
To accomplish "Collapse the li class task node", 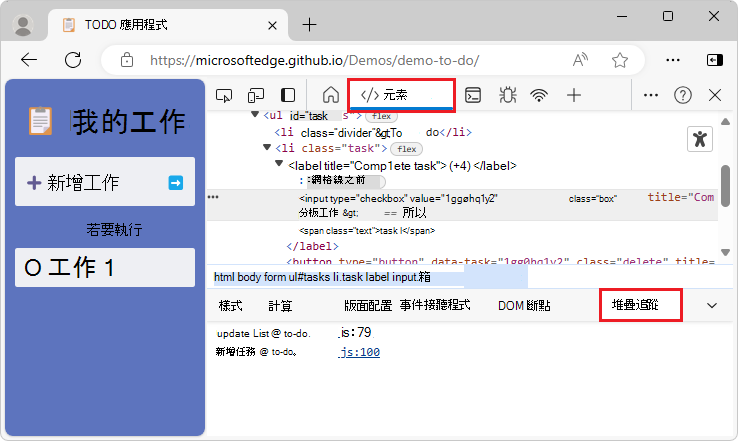I will [267, 148].
